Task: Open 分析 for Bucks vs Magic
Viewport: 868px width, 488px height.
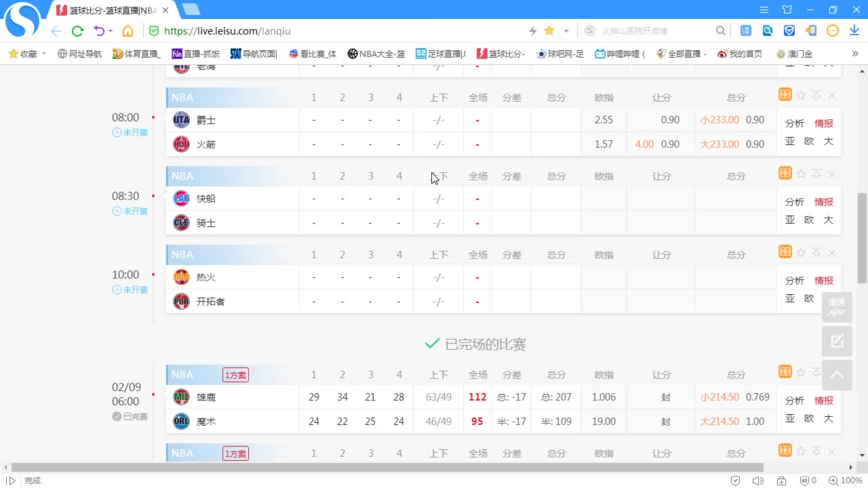Action: point(794,401)
